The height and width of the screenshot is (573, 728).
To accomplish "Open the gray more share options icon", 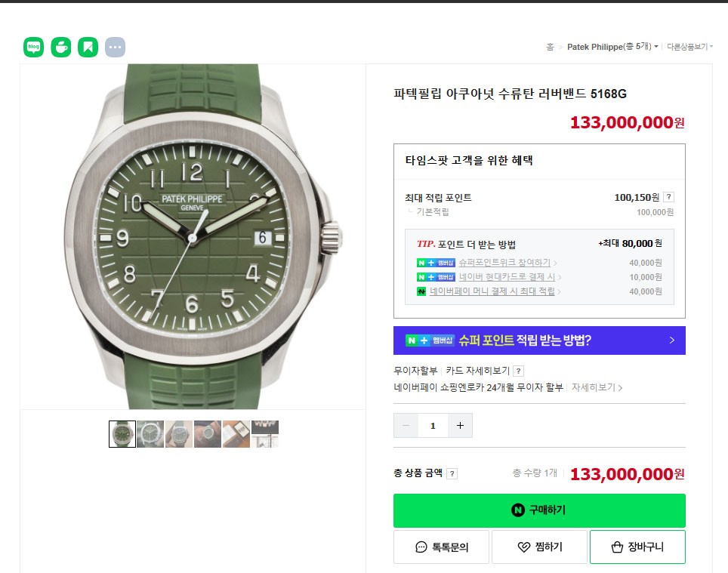I will pyautogui.click(x=115, y=47).
